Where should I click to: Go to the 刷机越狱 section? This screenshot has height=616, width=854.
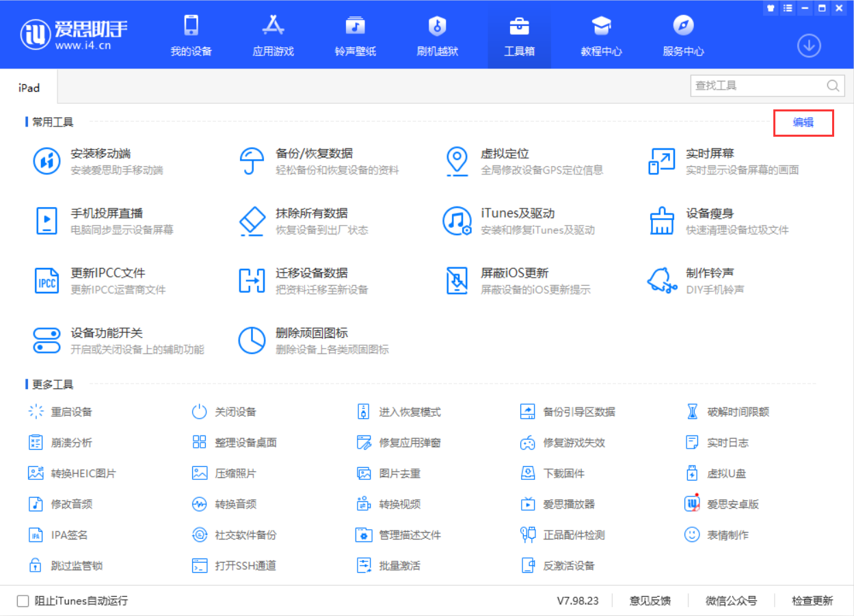click(437, 34)
